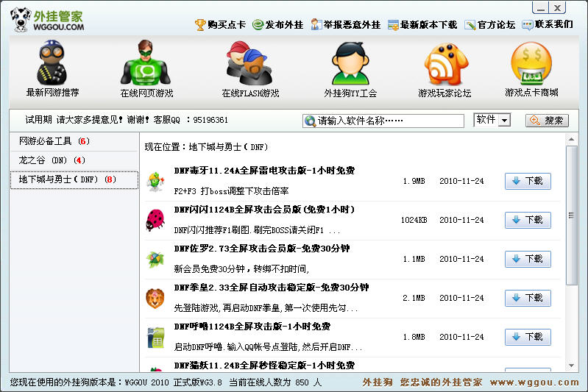Click the DNF猫妖11.24B全屏秒怪稳定版 title
This screenshot has width=588, height=392.
coord(264,365)
